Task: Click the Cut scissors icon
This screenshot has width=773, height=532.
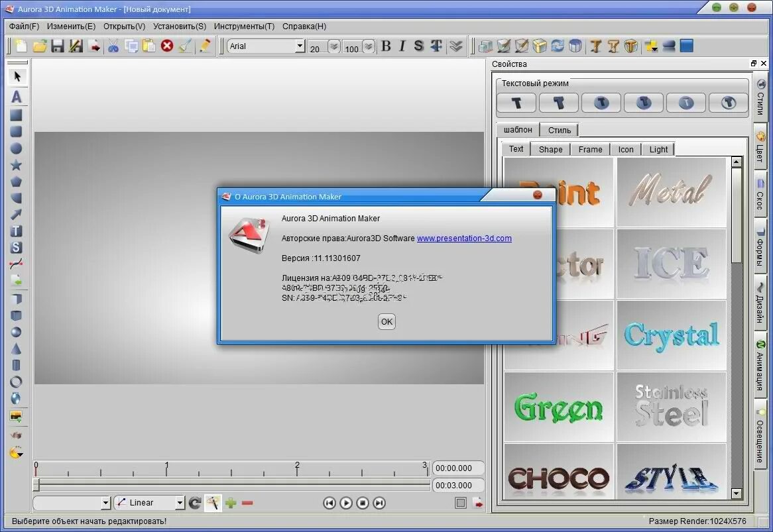Action: 113,46
